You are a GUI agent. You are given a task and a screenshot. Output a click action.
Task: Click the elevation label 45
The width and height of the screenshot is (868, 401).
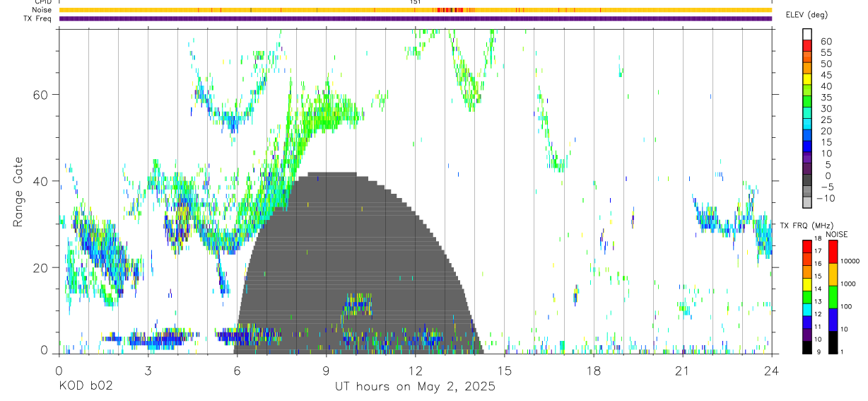[x=826, y=75]
